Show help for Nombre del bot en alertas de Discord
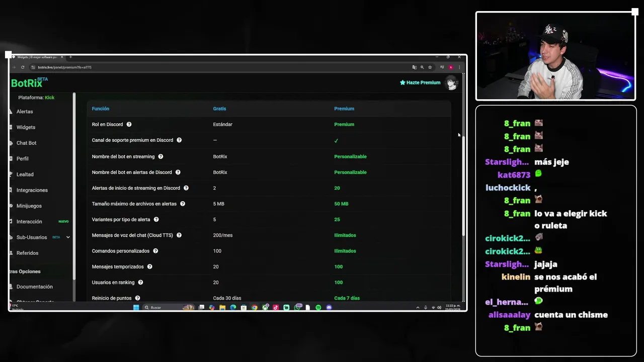The image size is (644, 362). 178,172
